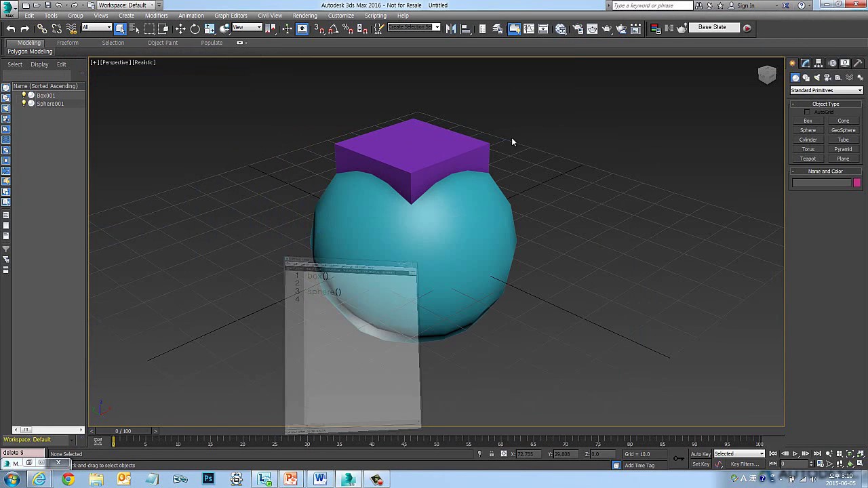The image size is (868, 488).
Task: Open the Edit menu
Action: (x=29, y=16)
